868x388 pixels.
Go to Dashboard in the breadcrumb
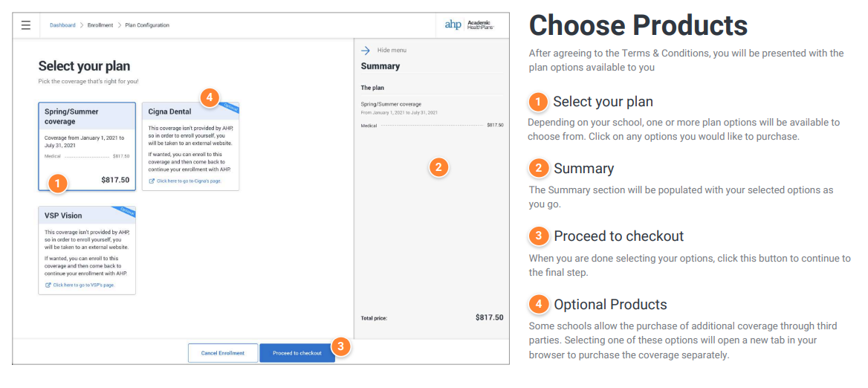(x=62, y=25)
